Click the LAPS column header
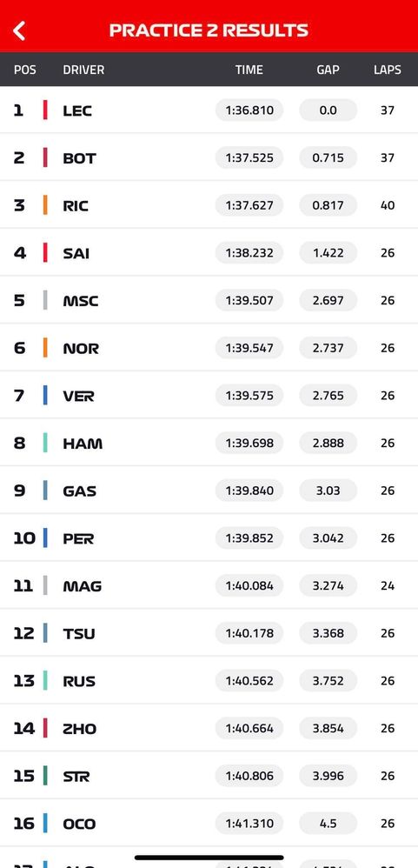Image resolution: width=418 pixels, height=868 pixels. pos(387,70)
